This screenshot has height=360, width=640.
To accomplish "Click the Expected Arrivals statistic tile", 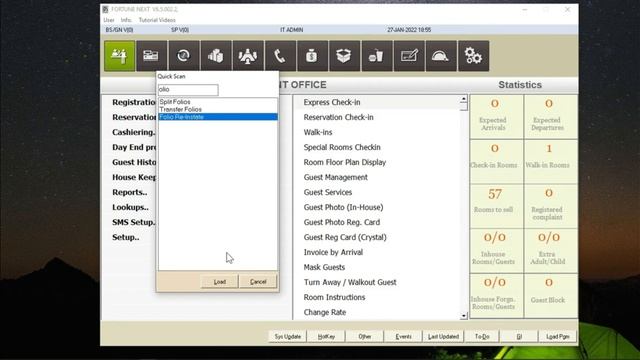I will click(496, 117).
